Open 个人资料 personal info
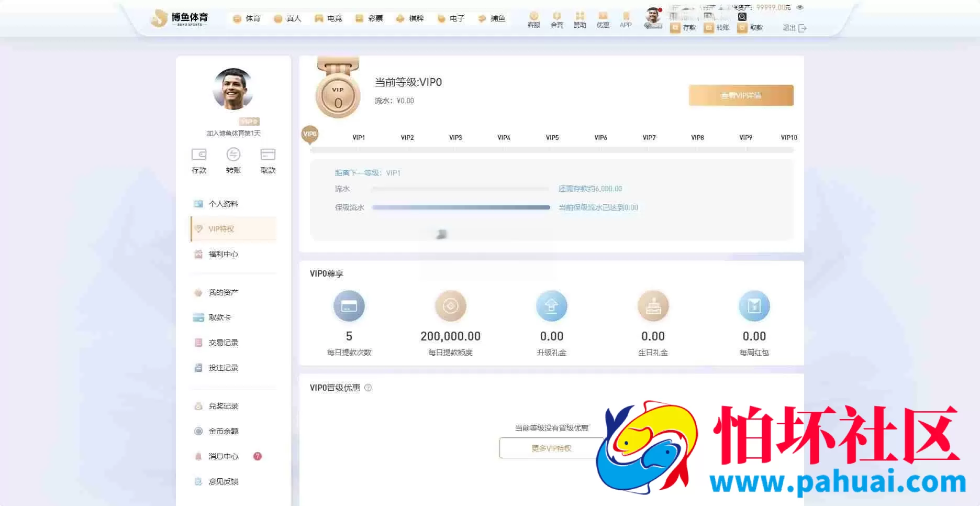 [233, 204]
